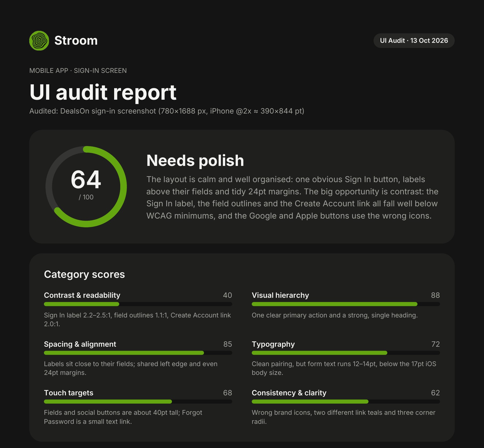
Task: Select the MOBILE APP · SIGN-IN SCREEN label
Action: pos(78,71)
